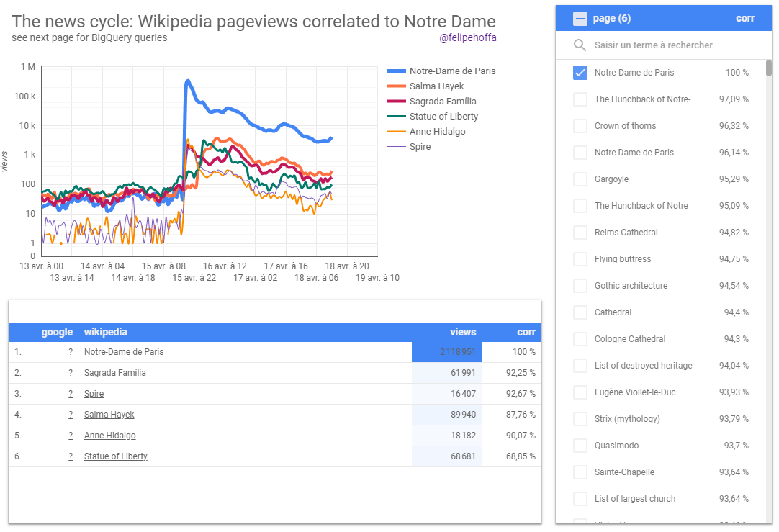
Task: Click the search magnifier icon in page filter
Action: click(x=580, y=45)
